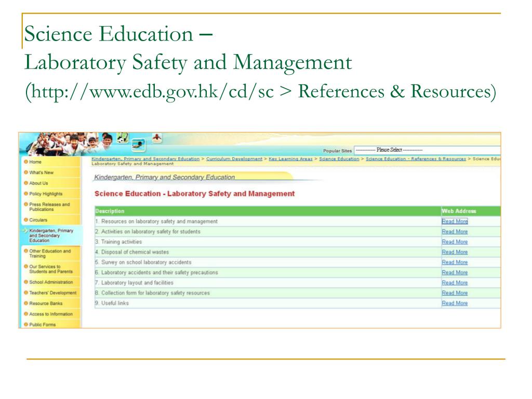This screenshot has height=399, width=532.
Task: Read More for Useful links row
Action: 455,303
